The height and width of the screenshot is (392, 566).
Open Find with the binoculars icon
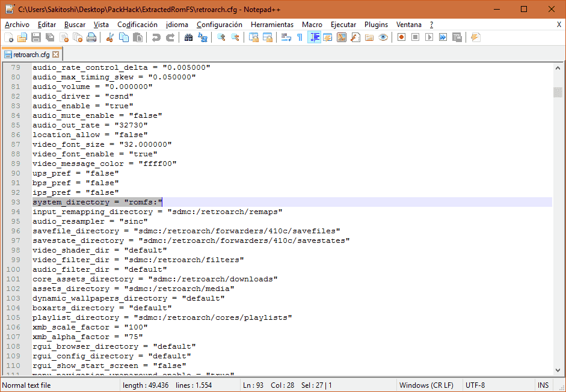(188, 37)
